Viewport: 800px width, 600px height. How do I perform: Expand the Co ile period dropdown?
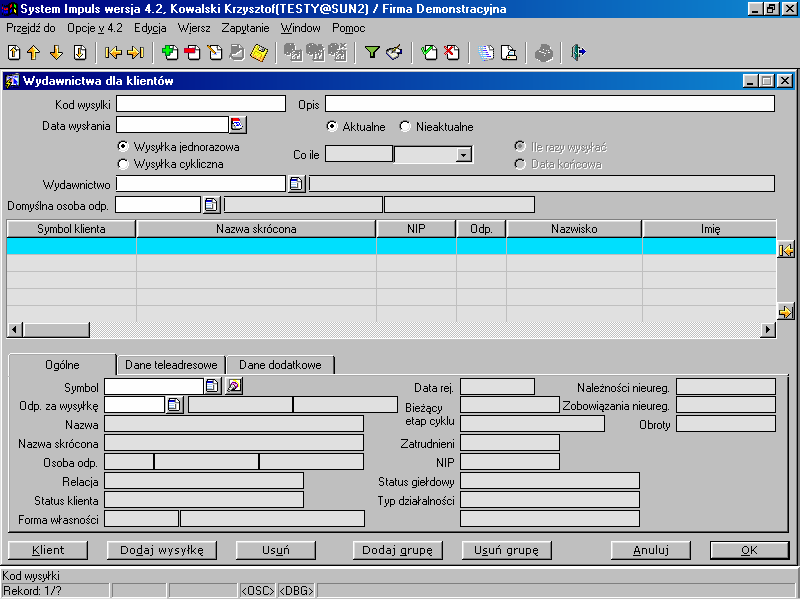[463, 155]
